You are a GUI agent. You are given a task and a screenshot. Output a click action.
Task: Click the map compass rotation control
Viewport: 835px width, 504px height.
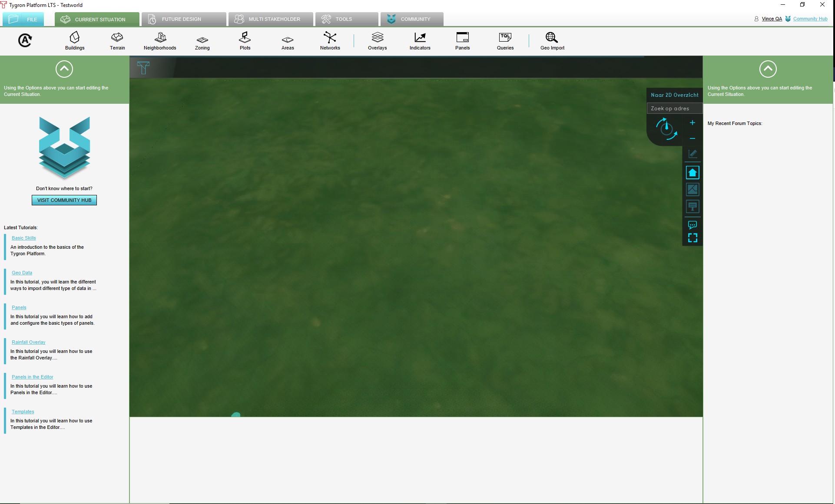[x=666, y=128]
